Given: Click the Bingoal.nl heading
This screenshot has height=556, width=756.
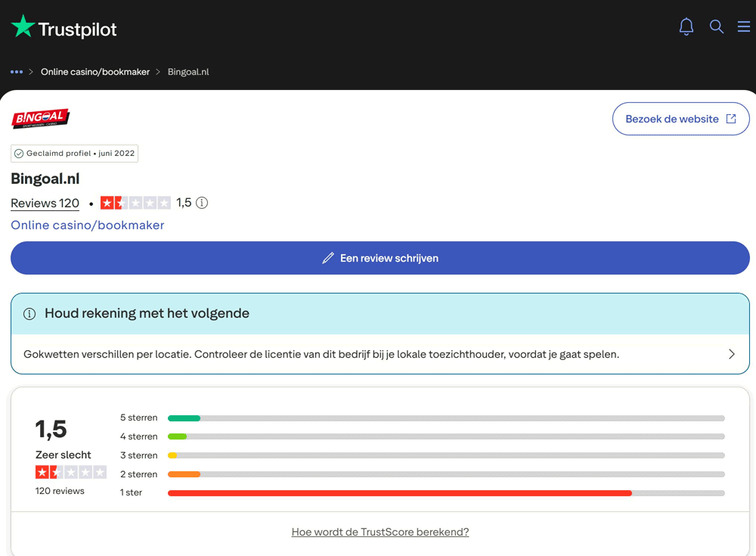Looking at the screenshot, I should [x=45, y=179].
